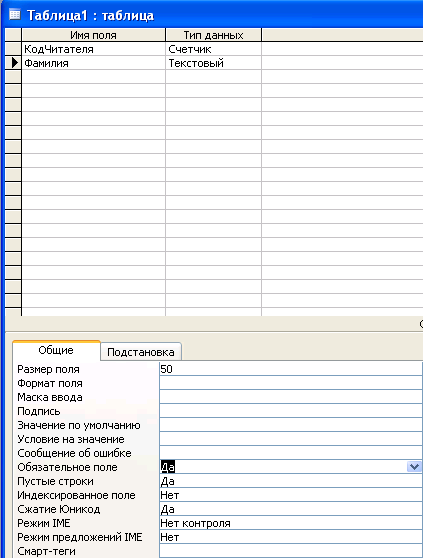Click the Размер поля value 50
The height and width of the screenshot is (558, 423).
coord(291,369)
